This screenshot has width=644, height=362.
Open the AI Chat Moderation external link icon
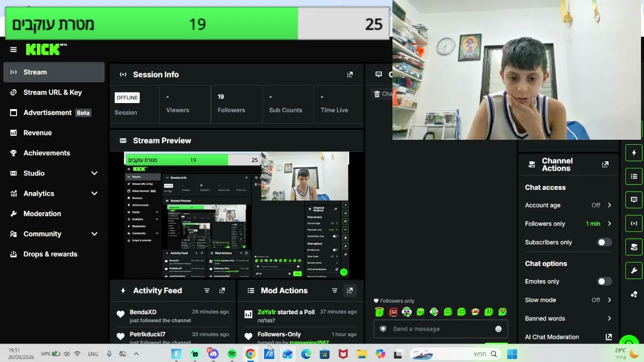[x=609, y=337]
